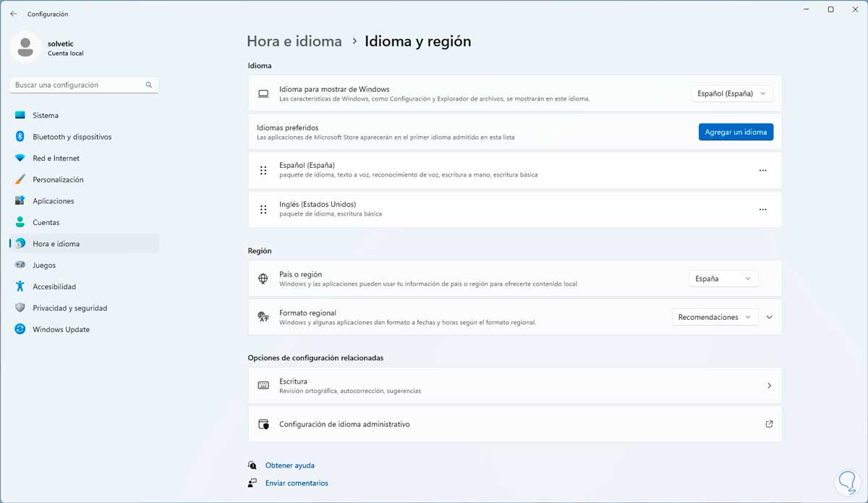Select Hora e idioma in the sidebar
The width and height of the screenshot is (868, 503).
coord(85,244)
